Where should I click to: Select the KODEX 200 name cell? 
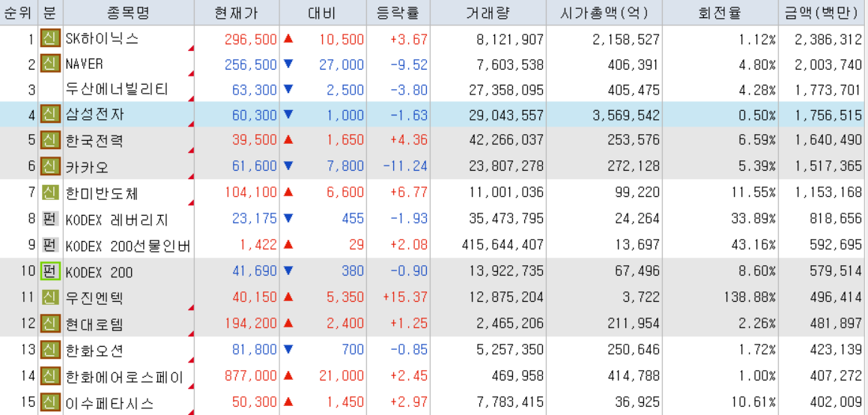[x=128, y=272]
